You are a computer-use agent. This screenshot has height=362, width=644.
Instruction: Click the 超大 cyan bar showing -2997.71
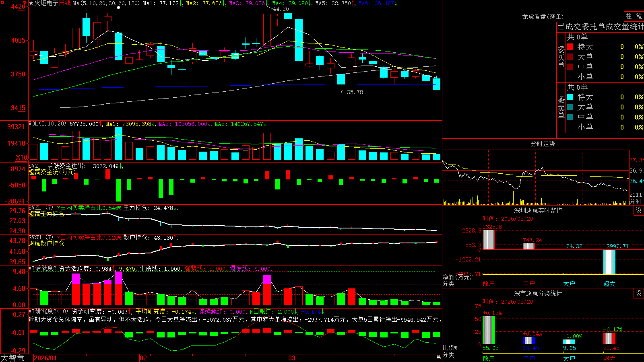click(x=609, y=262)
